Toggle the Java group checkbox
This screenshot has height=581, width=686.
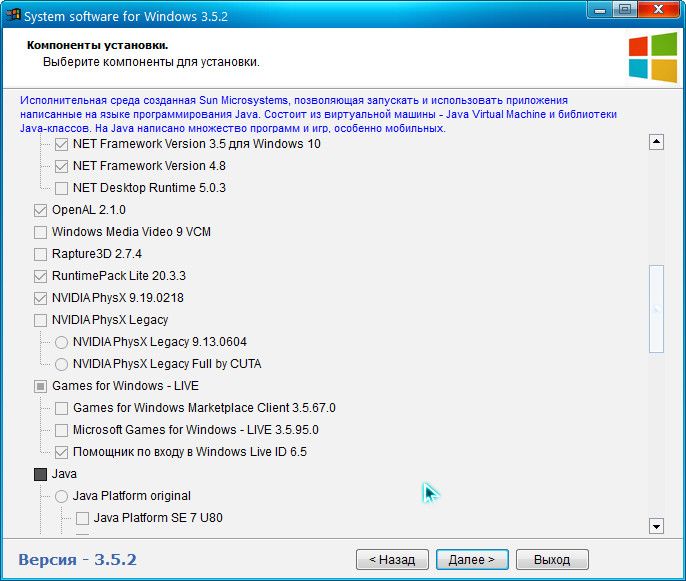coord(40,474)
